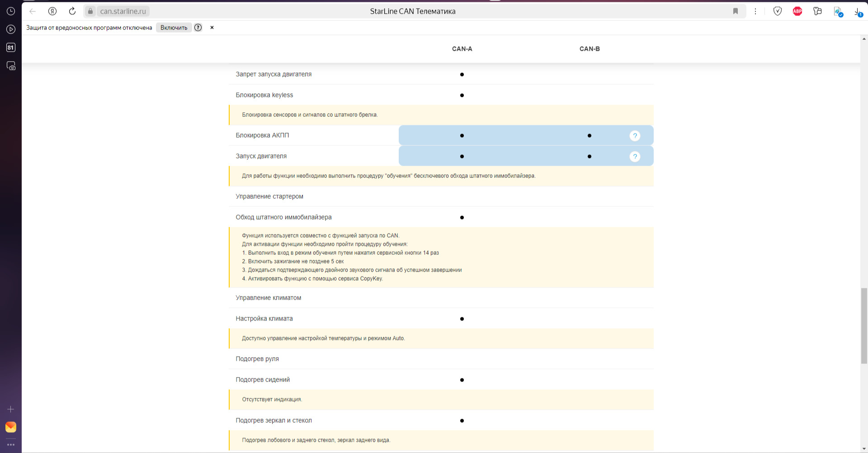
Task: Click the vertical page scrollbar thumb
Action: (864, 326)
